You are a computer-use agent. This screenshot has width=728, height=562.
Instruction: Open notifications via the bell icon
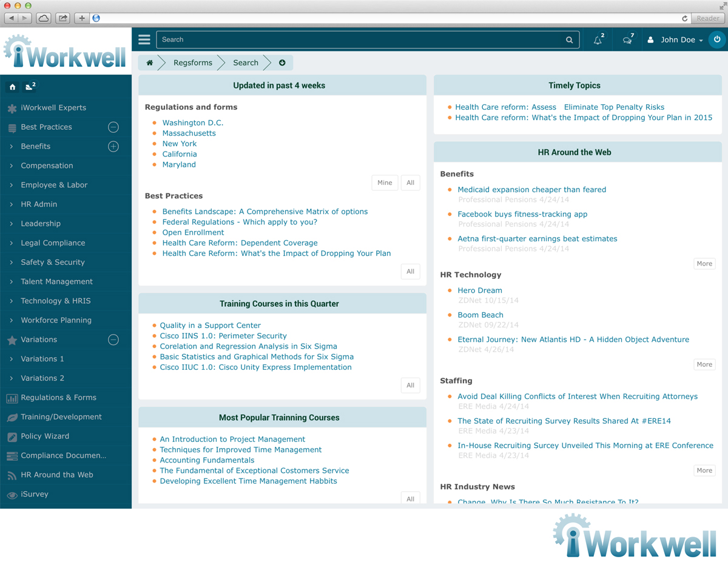(x=598, y=39)
